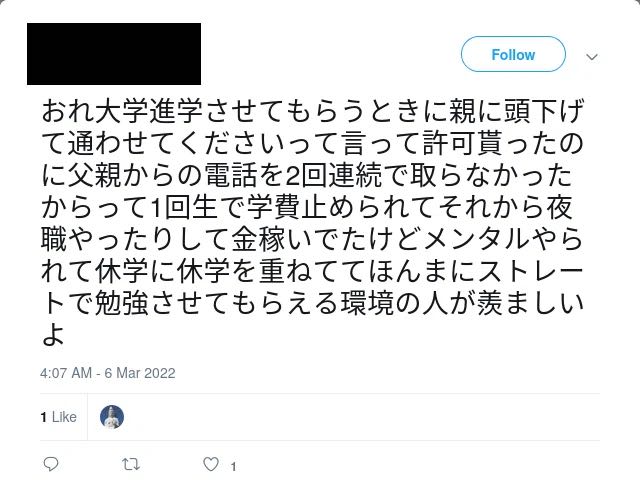This screenshot has height=502, width=640.
Task: Click the '6 Mar 2022' date text
Action: [143, 373]
